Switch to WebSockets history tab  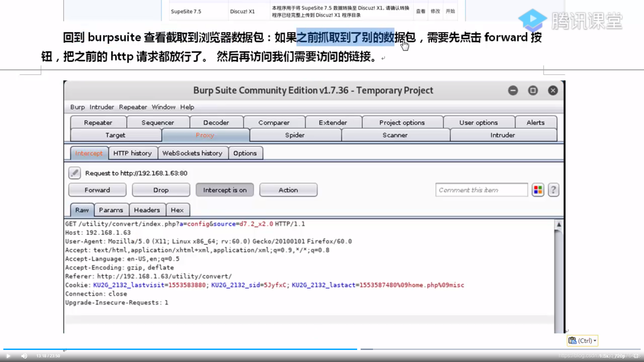192,153
